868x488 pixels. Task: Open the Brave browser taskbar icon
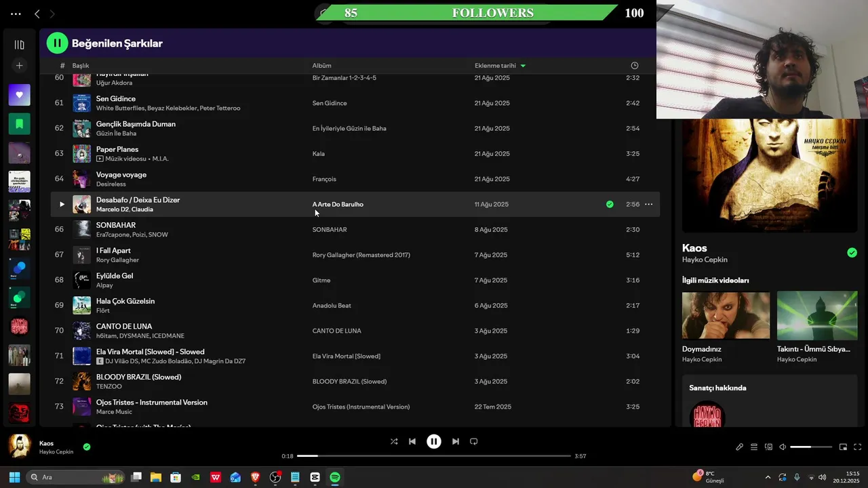[256, 477]
